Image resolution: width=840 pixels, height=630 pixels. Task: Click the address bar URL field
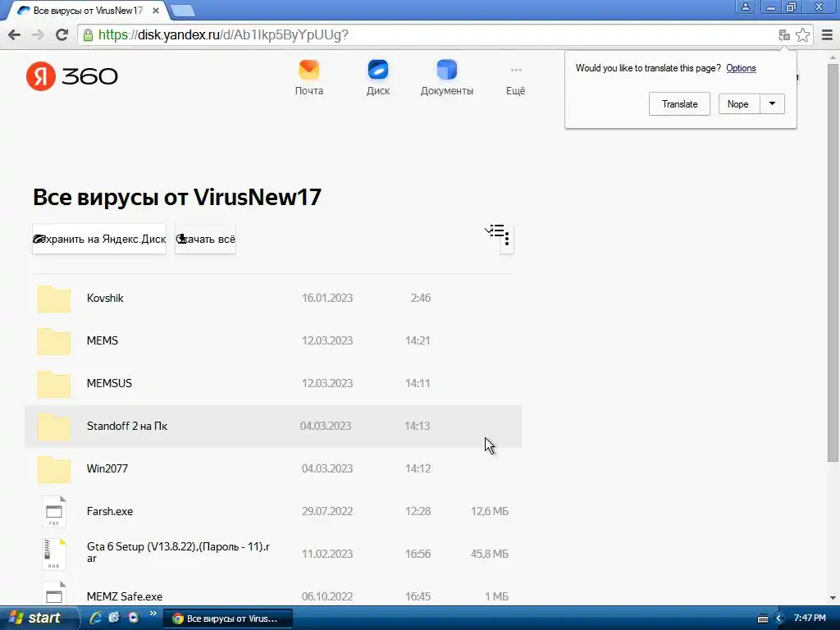click(428, 34)
